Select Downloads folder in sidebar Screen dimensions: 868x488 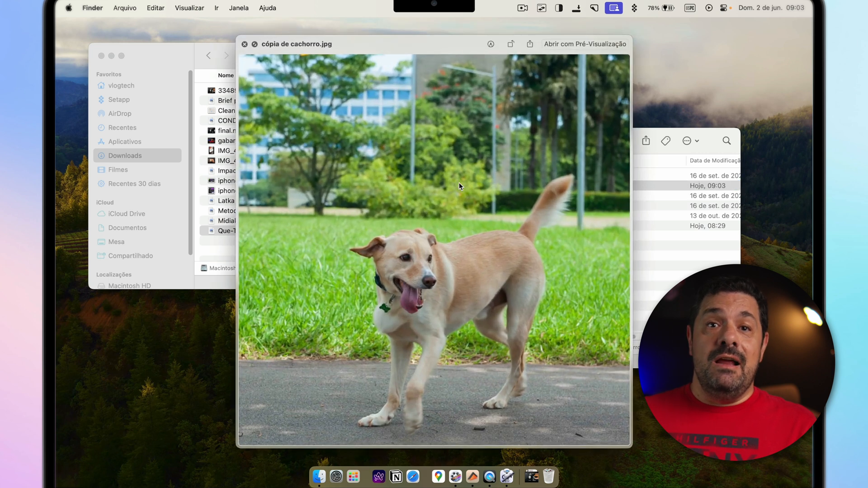click(x=137, y=155)
